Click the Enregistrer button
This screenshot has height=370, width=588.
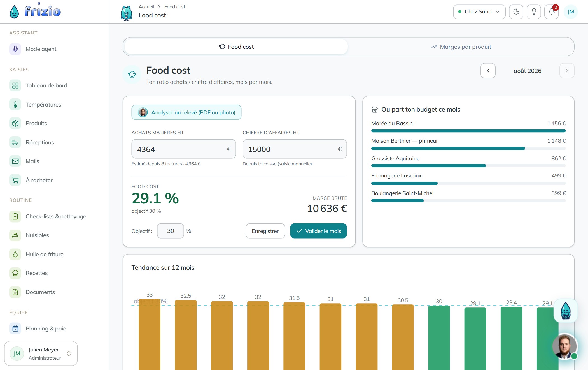click(265, 231)
